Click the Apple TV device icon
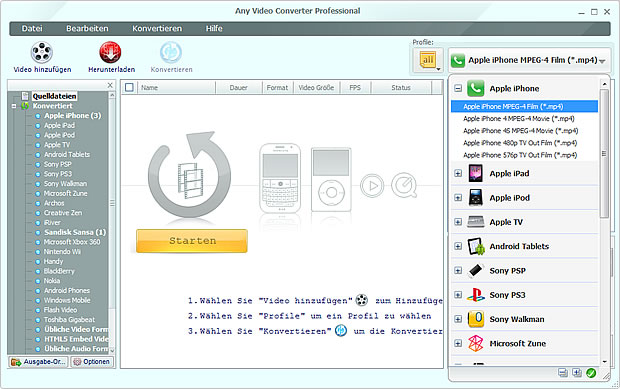The width and height of the screenshot is (620, 389). tap(476, 221)
